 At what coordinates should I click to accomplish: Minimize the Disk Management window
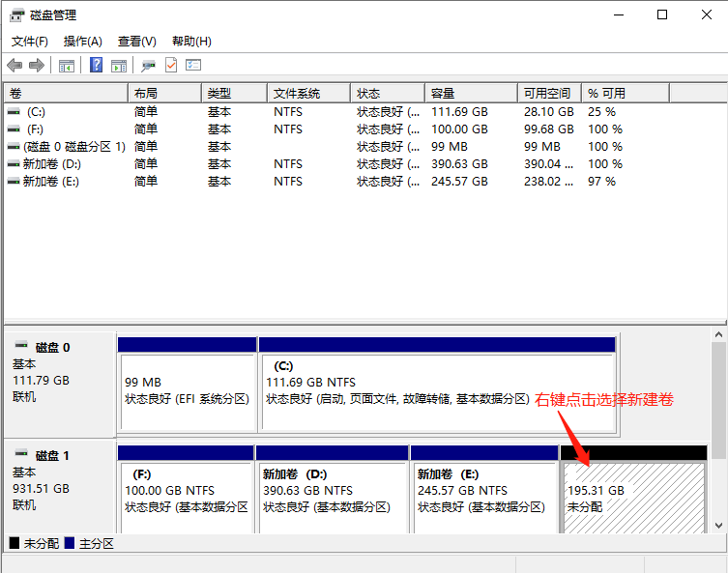point(619,14)
